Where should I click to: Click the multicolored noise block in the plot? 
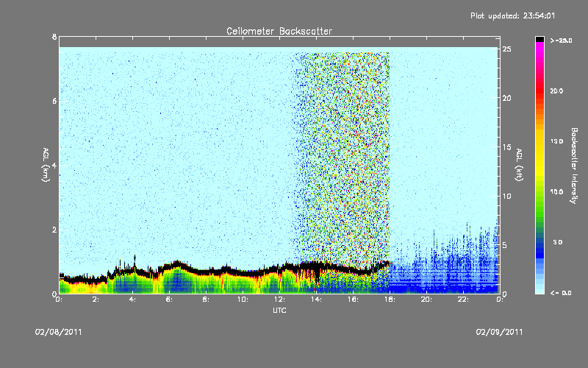[x=343, y=158]
